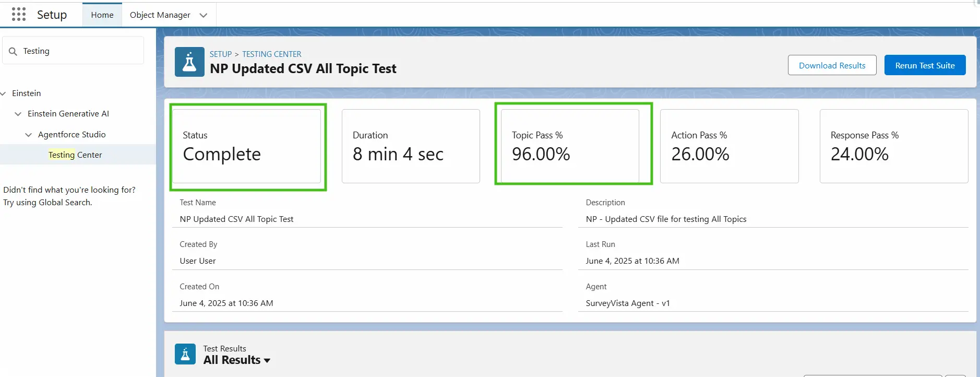Click the Response Pass % metric card
980x377 pixels.
tap(893, 146)
